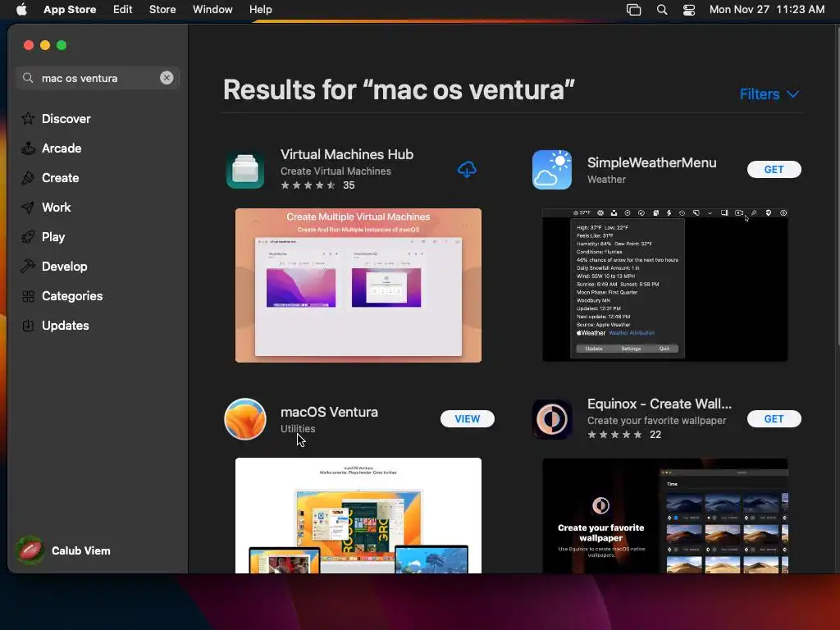Go to the Updates section
The height and width of the screenshot is (630, 840).
click(66, 325)
